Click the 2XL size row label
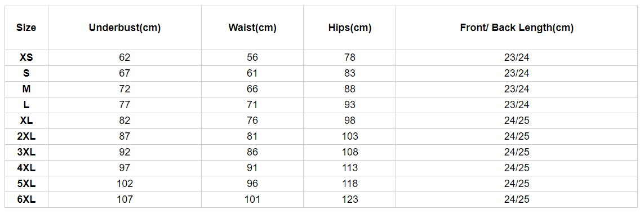644x218 pixels. 26,137
